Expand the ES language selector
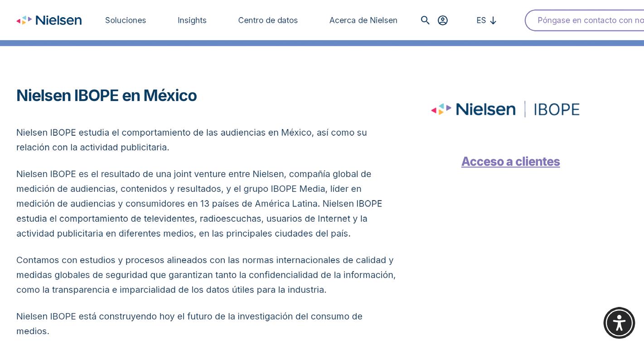The height and width of the screenshot is (344, 644). (x=487, y=20)
